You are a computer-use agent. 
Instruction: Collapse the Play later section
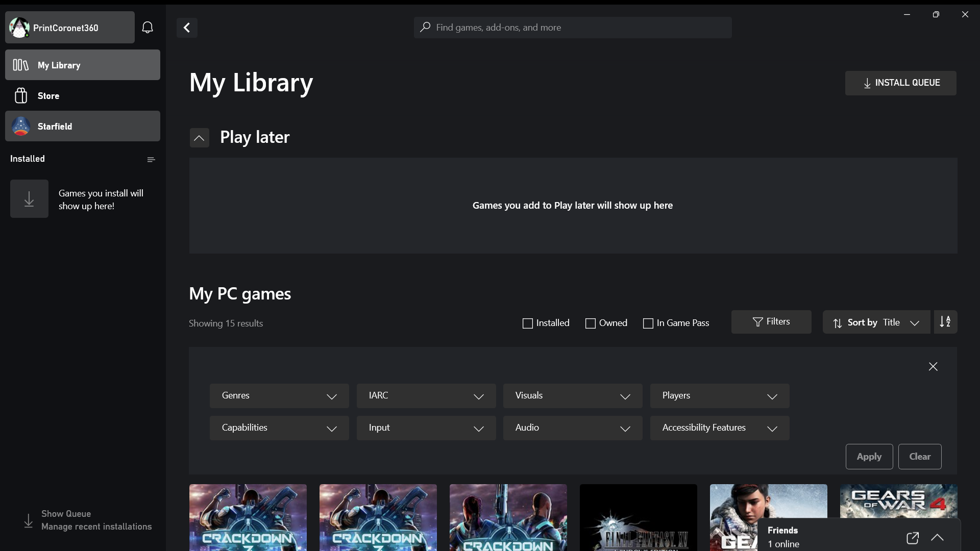pos(200,138)
